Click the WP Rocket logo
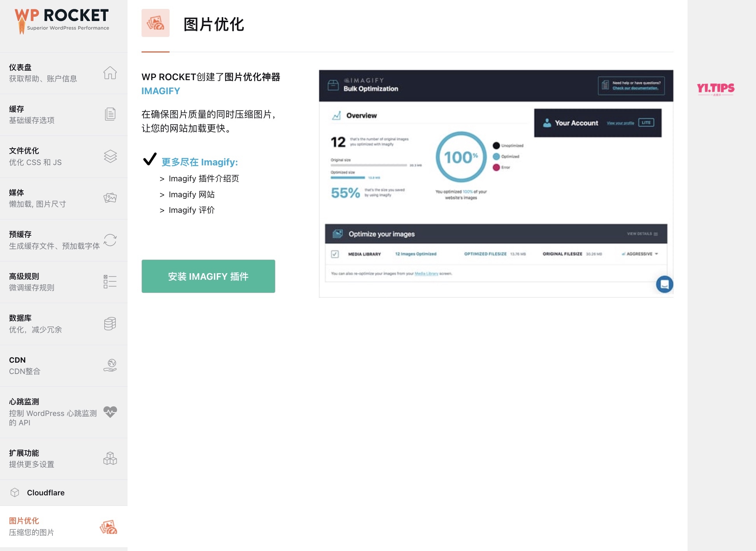This screenshot has height=551, width=756. pyautogui.click(x=62, y=21)
